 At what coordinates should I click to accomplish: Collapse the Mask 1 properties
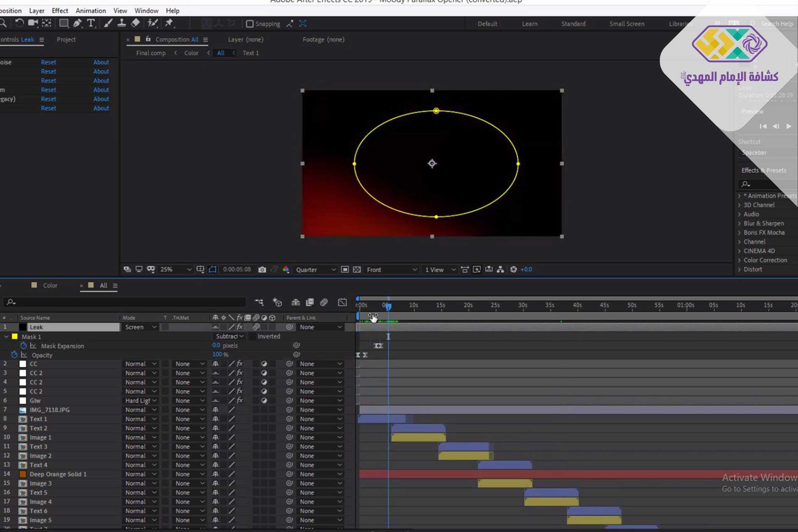coord(6,337)
